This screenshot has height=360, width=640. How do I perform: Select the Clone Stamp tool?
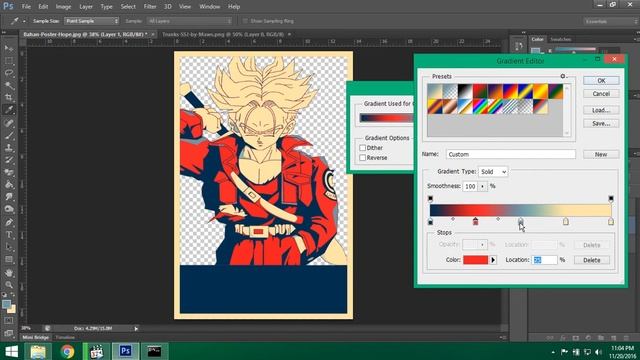coord(9,148)
